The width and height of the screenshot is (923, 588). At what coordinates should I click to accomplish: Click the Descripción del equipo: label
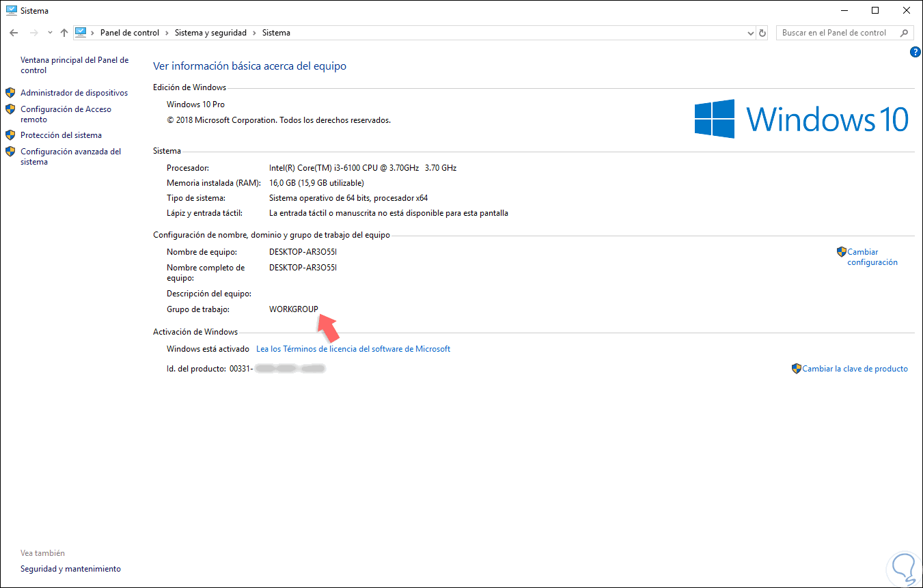[209, 294]
